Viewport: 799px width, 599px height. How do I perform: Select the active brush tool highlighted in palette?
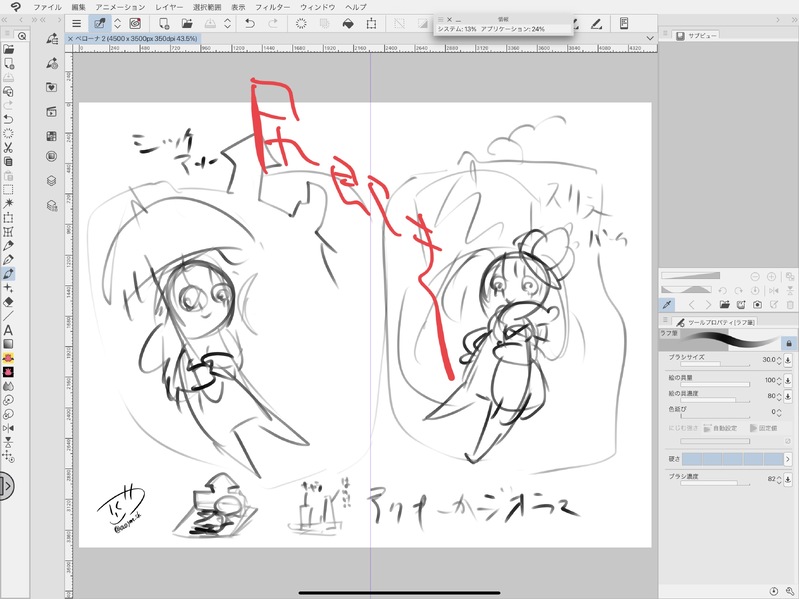(x=8, y=274)
